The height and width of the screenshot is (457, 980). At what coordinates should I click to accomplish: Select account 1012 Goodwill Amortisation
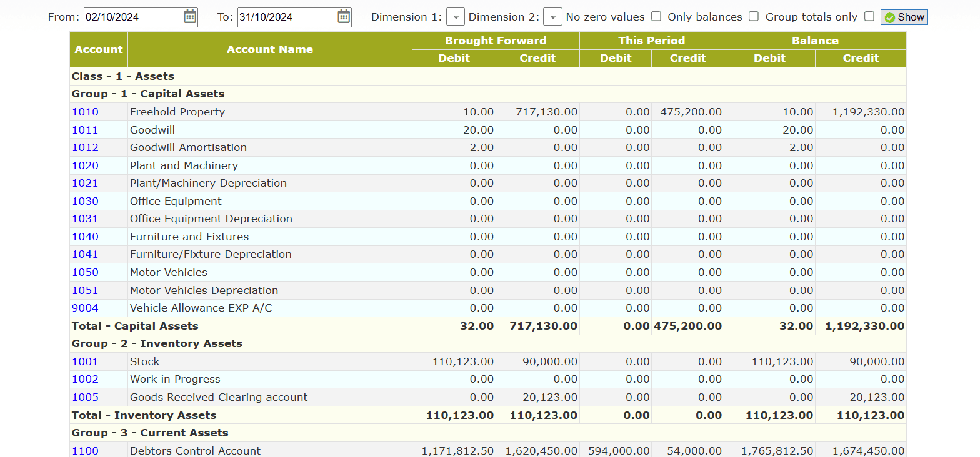tap(85, 148)
